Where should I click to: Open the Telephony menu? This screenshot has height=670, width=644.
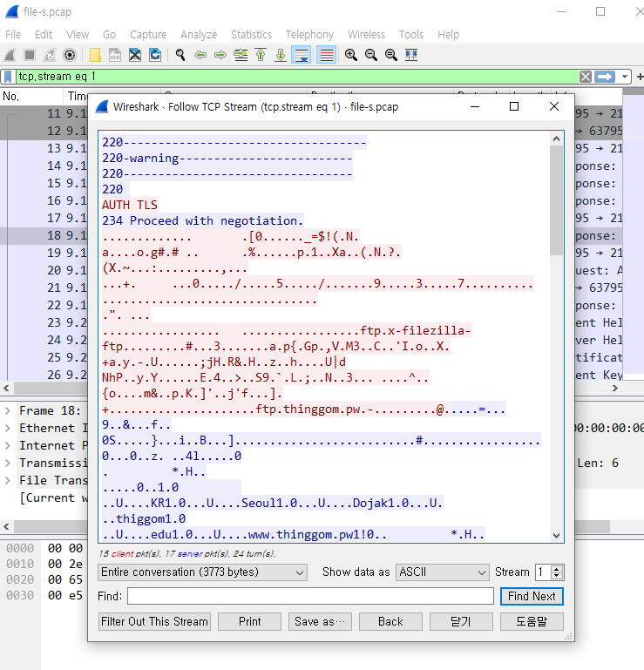(x=310, y=35)
